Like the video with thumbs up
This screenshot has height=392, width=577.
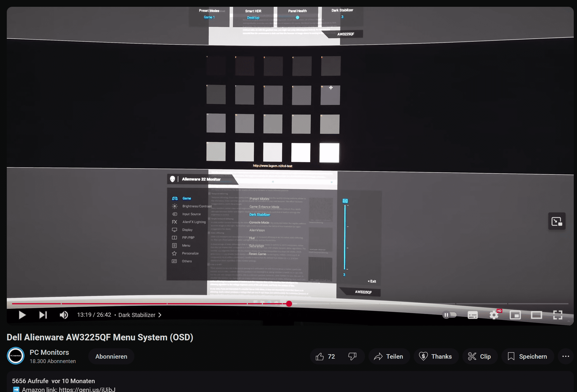[x=325, y=357]
